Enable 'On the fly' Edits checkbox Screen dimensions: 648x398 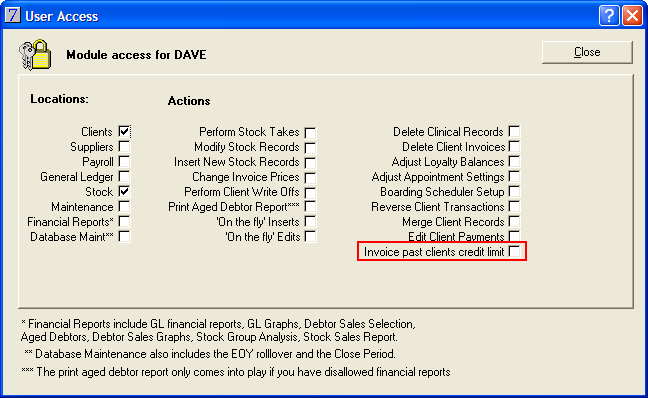(310, 236)
